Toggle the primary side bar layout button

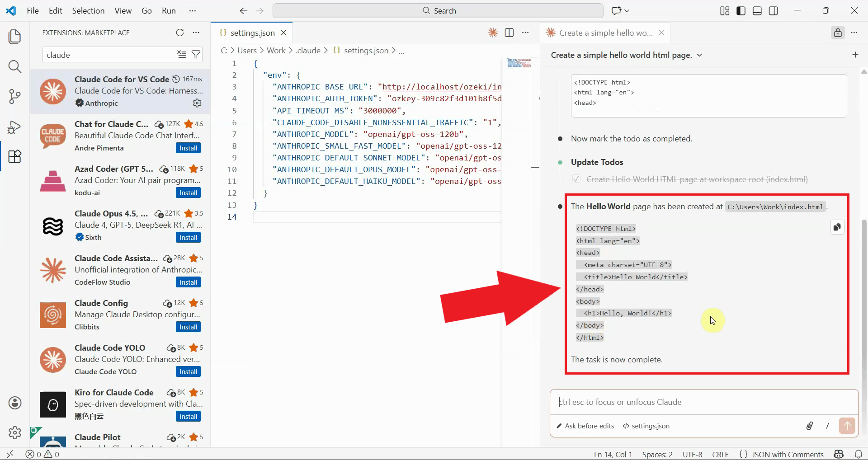(741, 11)
